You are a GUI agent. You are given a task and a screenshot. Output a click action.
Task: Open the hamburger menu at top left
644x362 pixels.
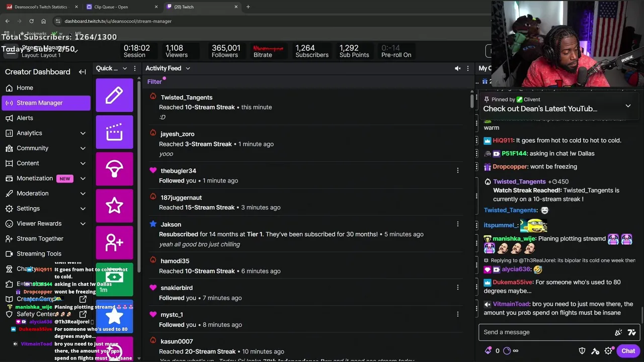10,51
